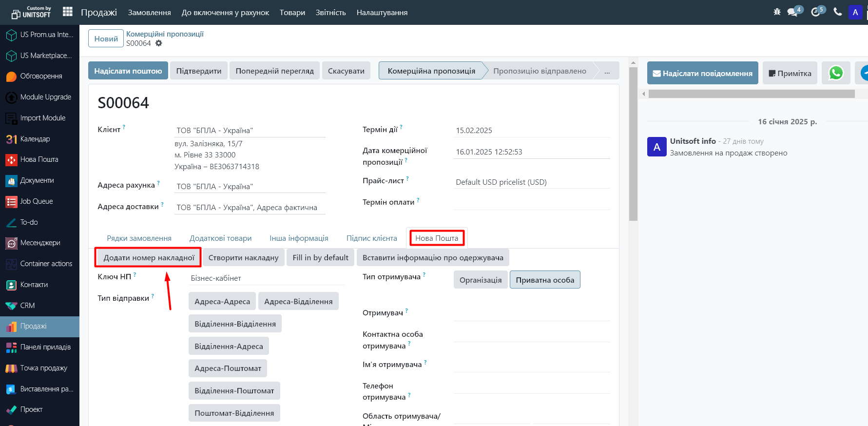Open CRM app in sidebar
This screenshot has width=868, height=426.
click(x=39, y=306)
